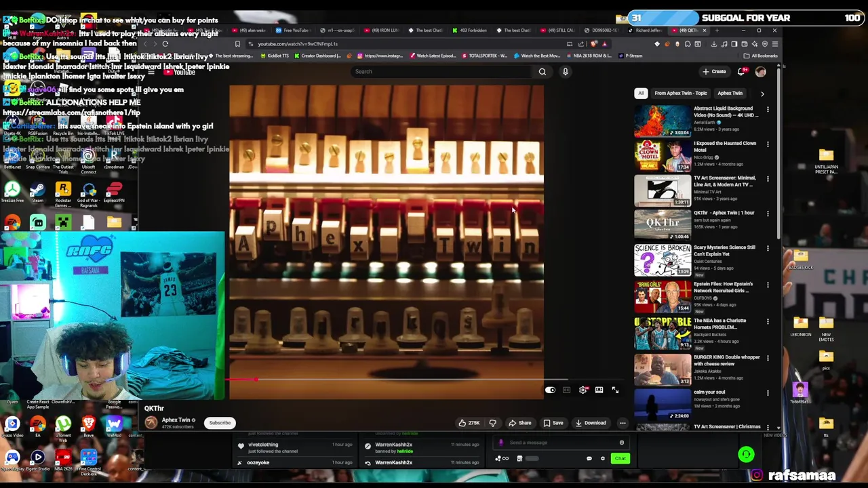
Task: Click the browser address bar URL
Action: click(298, 44)
